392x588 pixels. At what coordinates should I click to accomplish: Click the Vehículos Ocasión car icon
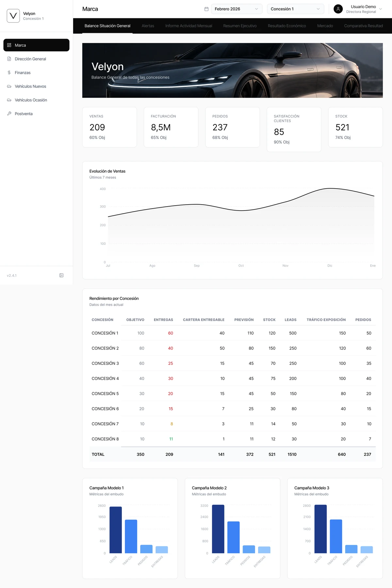pos(9,100)
